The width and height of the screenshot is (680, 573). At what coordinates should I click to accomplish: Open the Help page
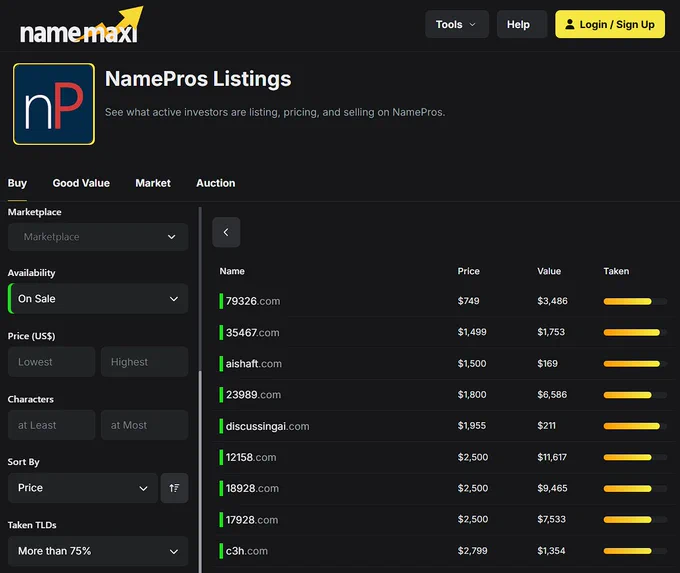[521, 24]
